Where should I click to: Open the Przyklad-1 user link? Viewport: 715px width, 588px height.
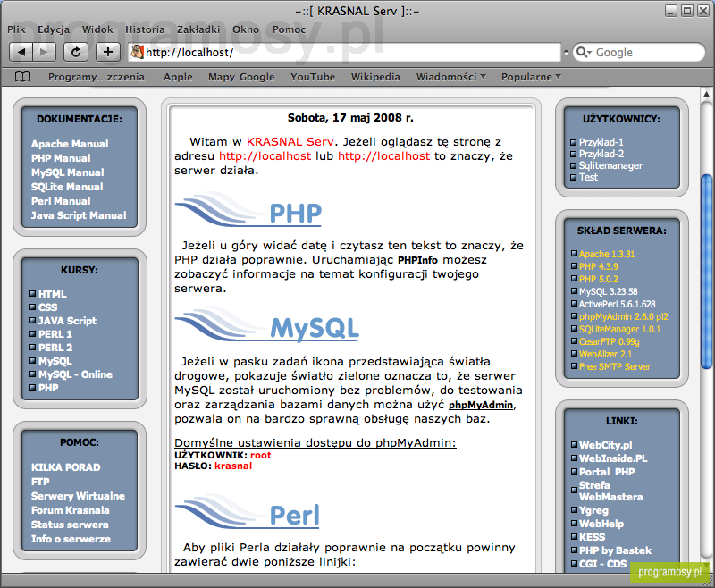pos(601,142)
